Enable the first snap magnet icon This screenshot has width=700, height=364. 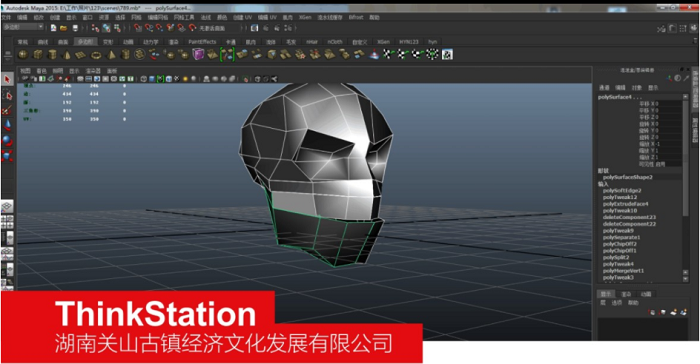138,28
